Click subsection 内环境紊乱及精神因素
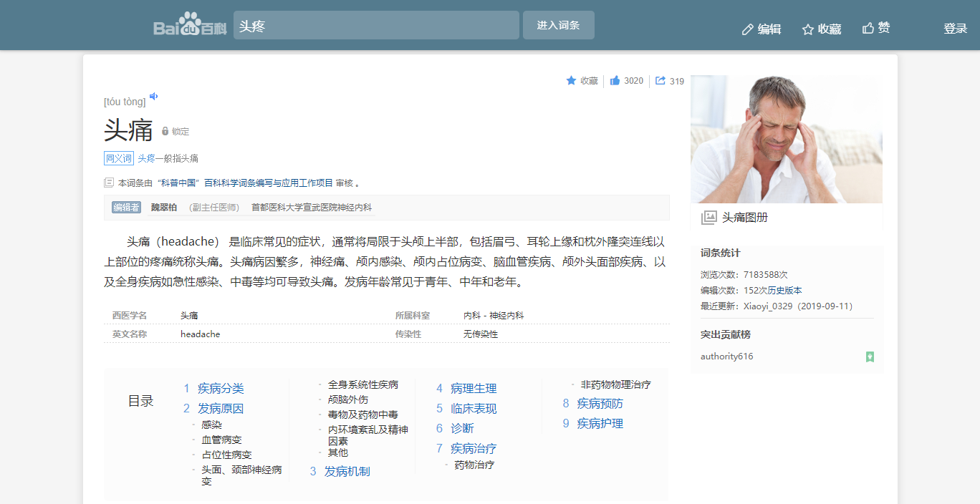This screenshot has height=504, width=980. pos(368,435)
